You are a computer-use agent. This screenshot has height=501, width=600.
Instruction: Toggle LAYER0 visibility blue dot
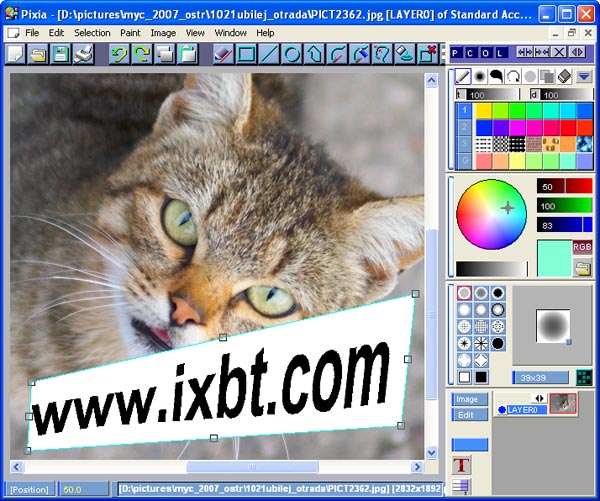[x=502, y=410]
